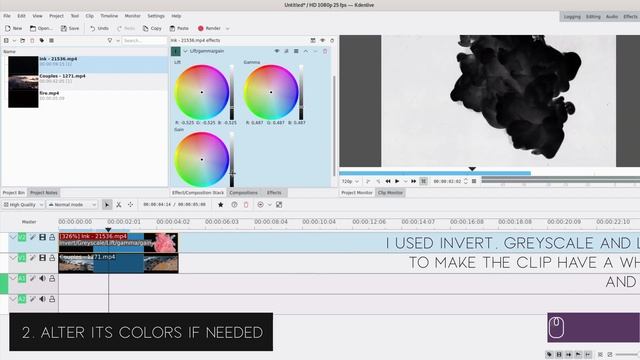This screenshot has width=640, height=360.
Task: Click the monitor edit mode icon beside fast forward
Action: pos(424,181)
